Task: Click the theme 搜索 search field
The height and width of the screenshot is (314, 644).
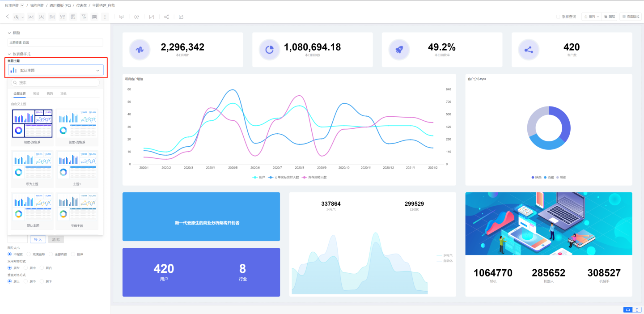Action: pos(55,82)
